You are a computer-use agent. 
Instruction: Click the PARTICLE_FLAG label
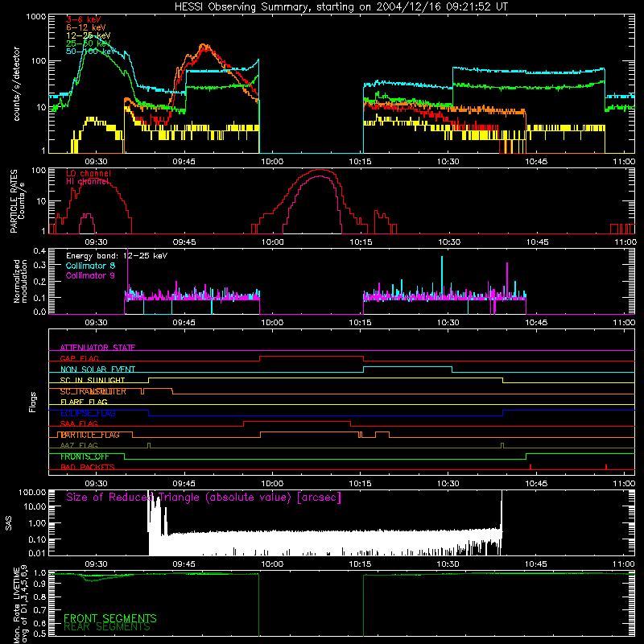click(x=90, y=435)
